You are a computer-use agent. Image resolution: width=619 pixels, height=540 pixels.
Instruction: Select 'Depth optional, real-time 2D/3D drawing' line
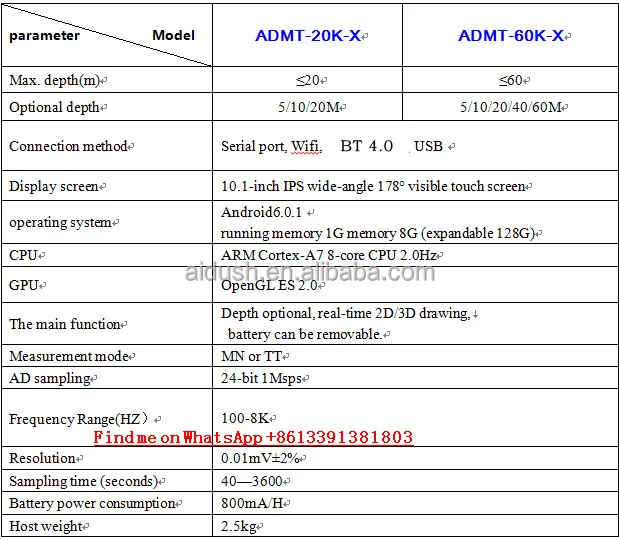346,313
